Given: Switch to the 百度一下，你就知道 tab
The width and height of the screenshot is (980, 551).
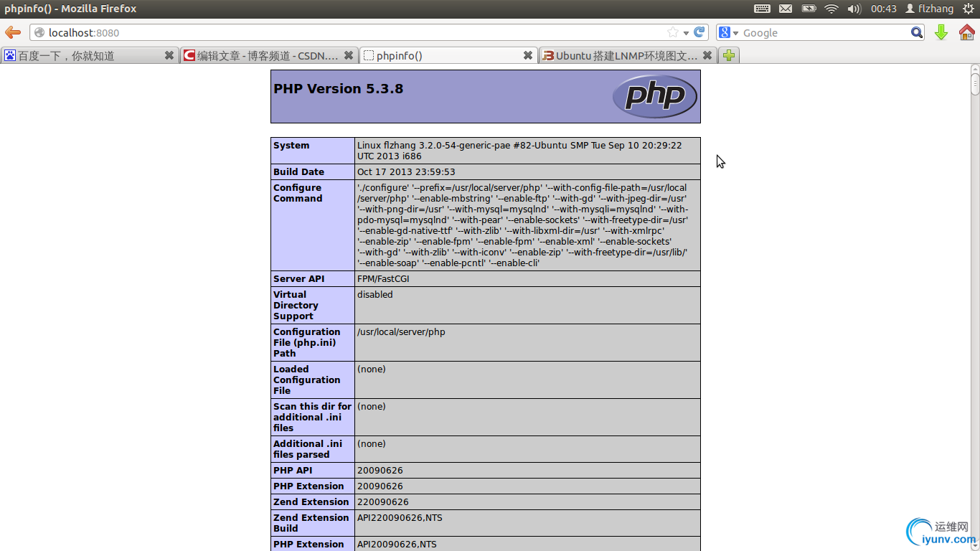Looking at the screenshot, I should tap(90, 55).
